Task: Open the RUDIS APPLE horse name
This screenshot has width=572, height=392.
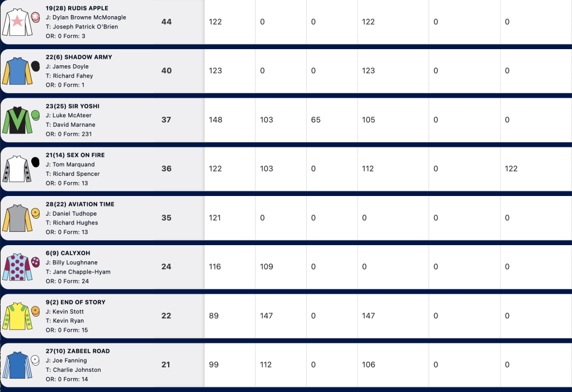Action: coord(77,8)
